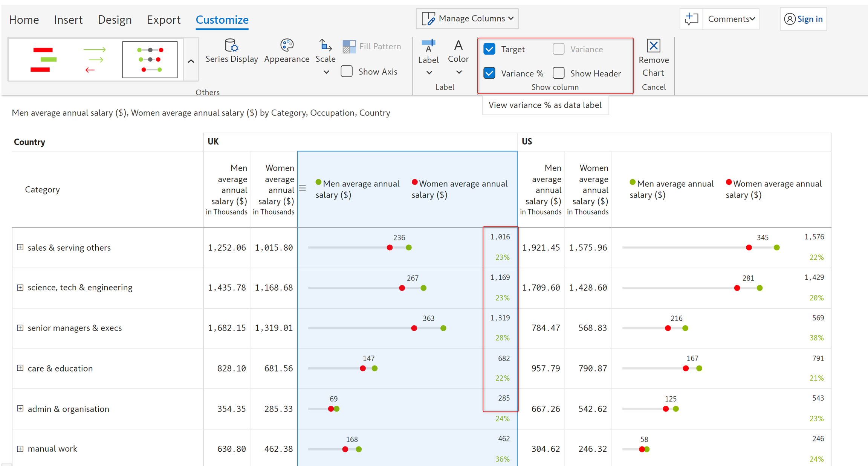868x466 pixels.
Task: Click the Remove Chart icon
Action: click(653, 46)
